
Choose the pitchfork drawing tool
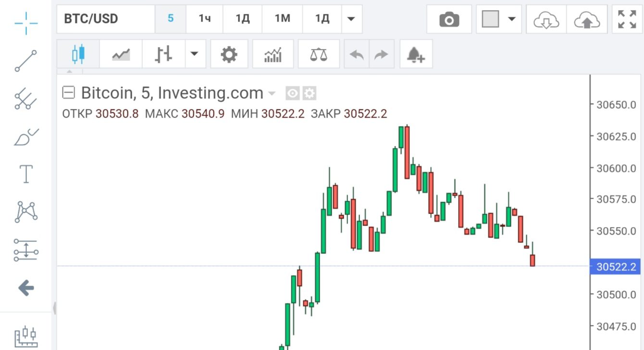pyautogui.click(x=26, y=99)
